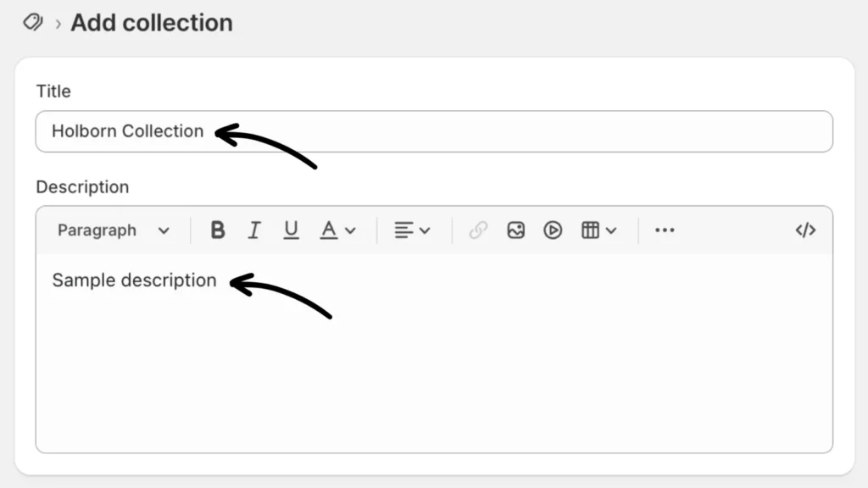
Task: Open the Paragraph style dropdown
Action: pos(114,230)
